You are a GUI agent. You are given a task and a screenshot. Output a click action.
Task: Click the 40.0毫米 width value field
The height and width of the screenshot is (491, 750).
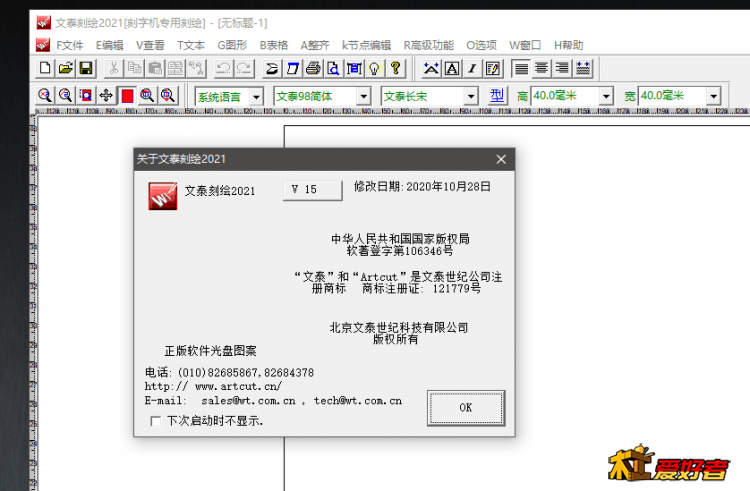tap(673, 96)
